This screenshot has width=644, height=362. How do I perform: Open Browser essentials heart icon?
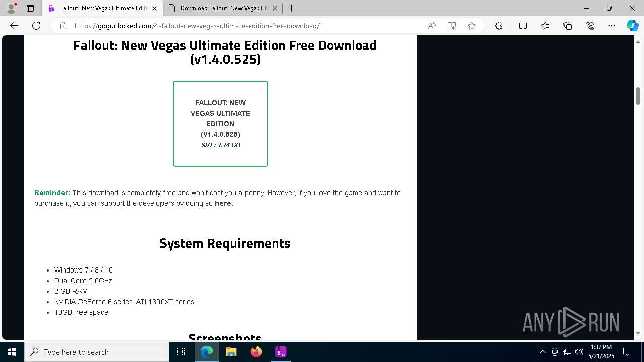point(590,26)
